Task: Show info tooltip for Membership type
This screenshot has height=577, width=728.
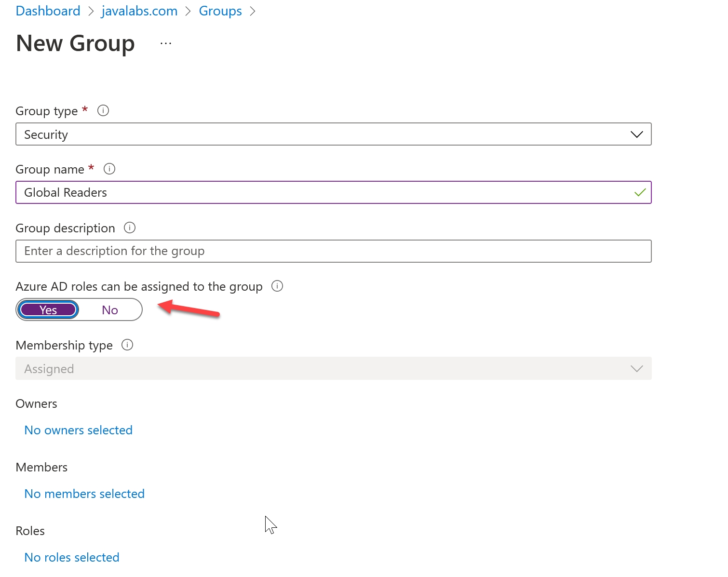Action: click(x=127, y=345)
